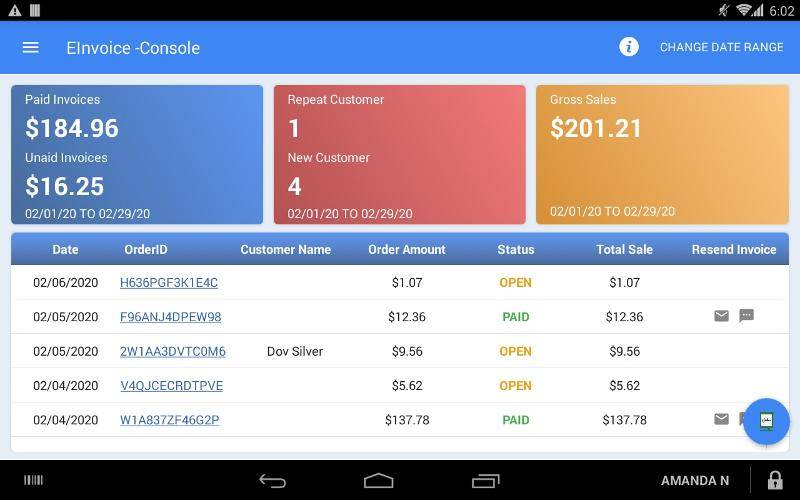Click OPEN status of the $1.07 order
This screenshot has height=500, width=800.
pyautogui.click(x=515, y=283)
